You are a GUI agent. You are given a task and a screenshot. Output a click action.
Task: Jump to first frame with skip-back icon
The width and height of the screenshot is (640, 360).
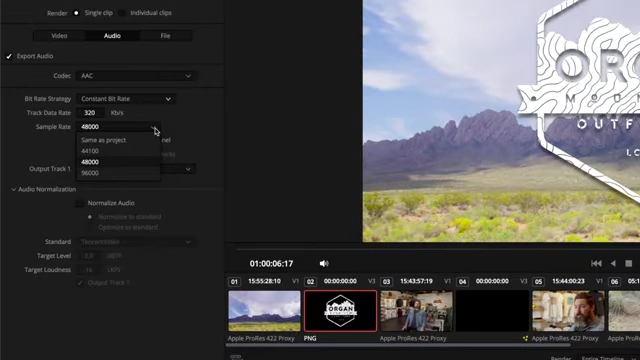click(596, 264)
